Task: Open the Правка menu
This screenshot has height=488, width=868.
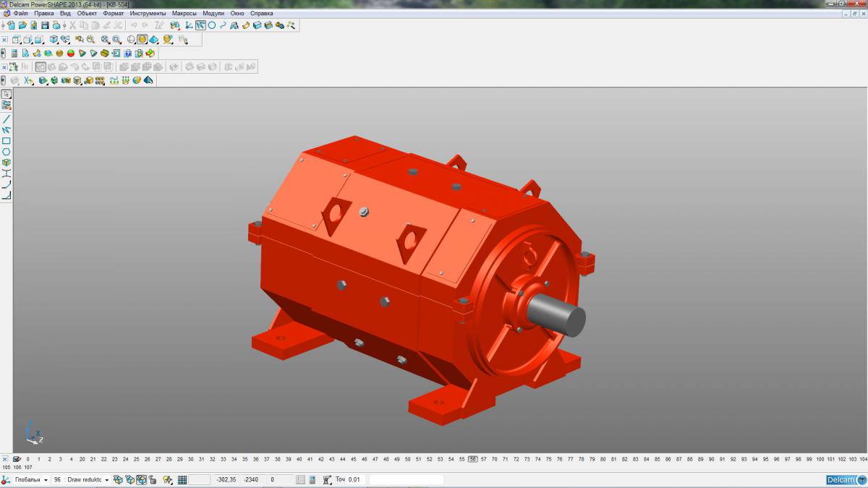Action: (x=43, y=13)
